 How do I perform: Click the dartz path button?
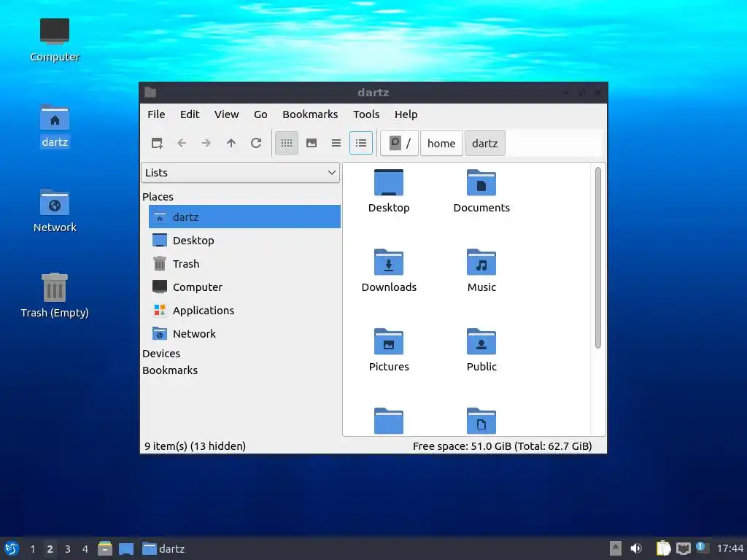(485, 143)
